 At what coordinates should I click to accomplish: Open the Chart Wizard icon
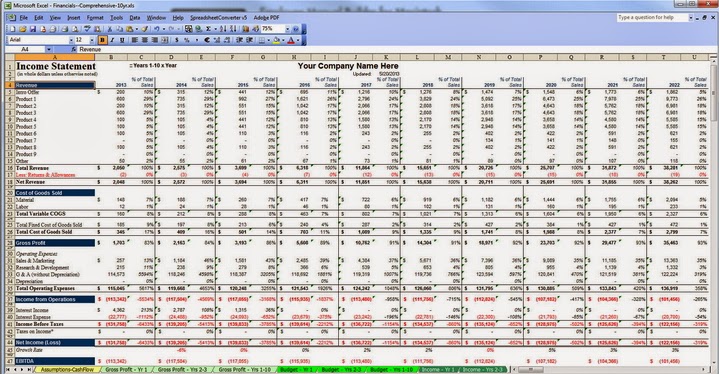point(245,29)
